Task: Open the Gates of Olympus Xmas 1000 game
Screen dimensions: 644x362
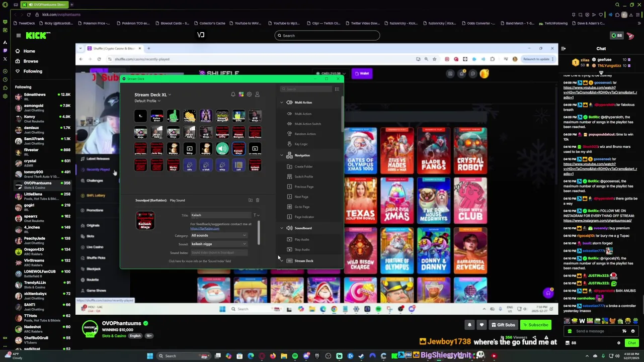Action: 360,150
